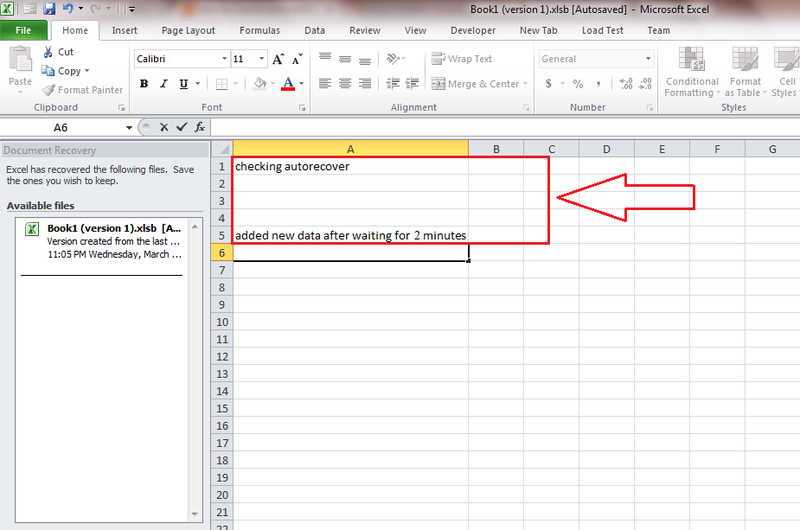Switch to the Formulas tab

(x=260, y=30)
